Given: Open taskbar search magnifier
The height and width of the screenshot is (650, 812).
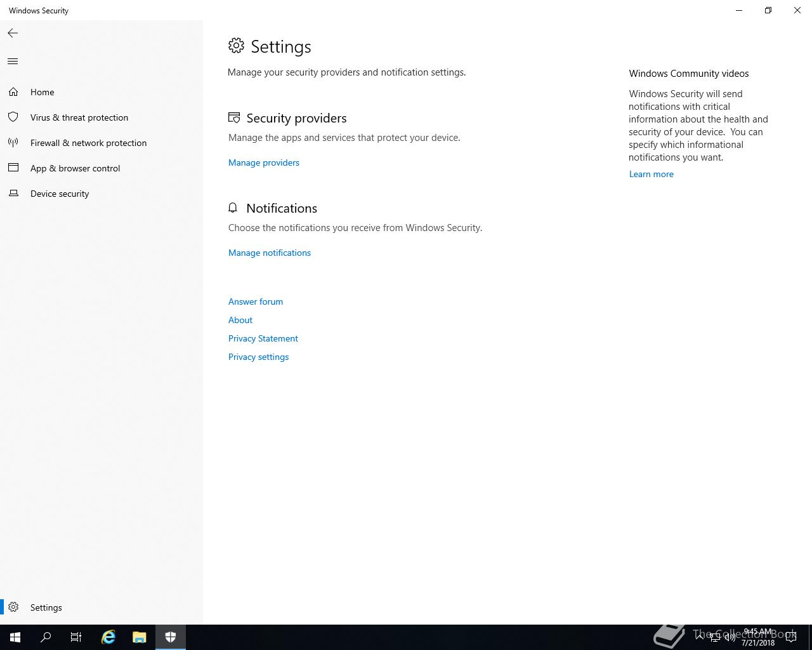Looking at the screenshot, I should coord(46,637).
